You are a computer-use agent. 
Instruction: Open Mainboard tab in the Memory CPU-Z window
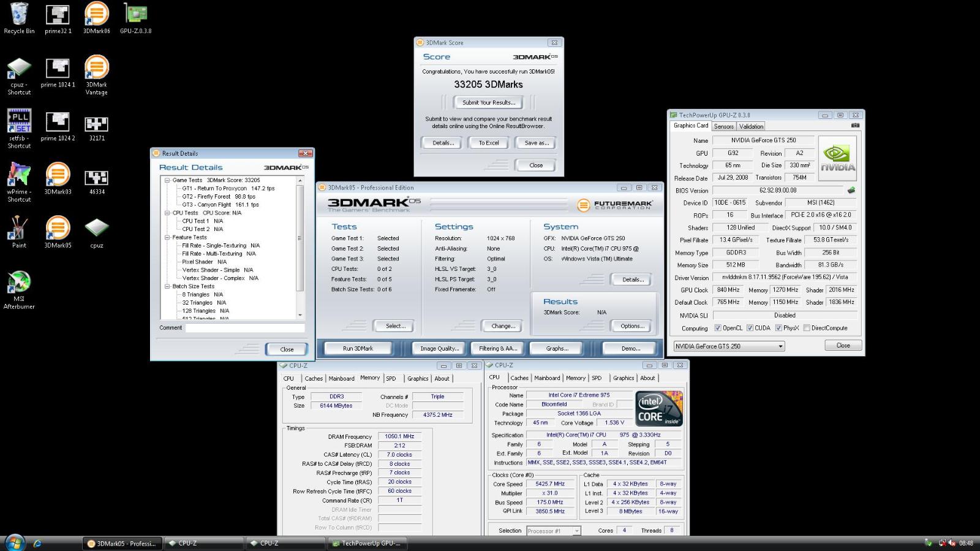click(x=341, y=379)
